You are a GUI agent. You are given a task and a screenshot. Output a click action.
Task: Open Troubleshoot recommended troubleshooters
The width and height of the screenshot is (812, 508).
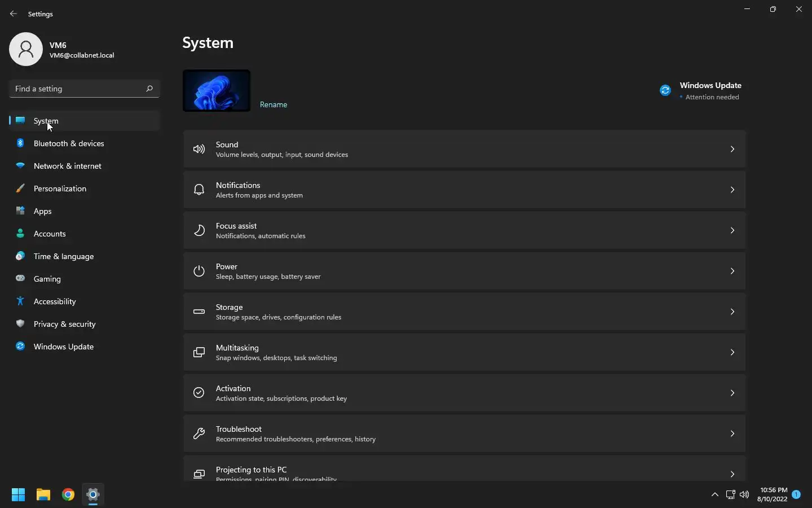click(464, 433)
